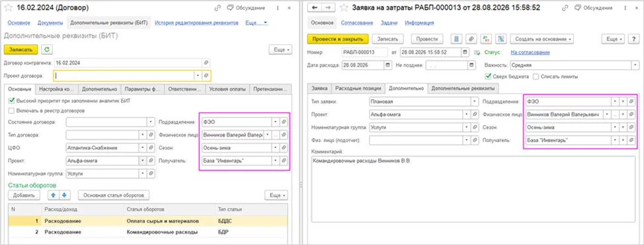Open the На согласовании status link
The height and width of the screenshot is (245, 644).
(x=530, y=53)
